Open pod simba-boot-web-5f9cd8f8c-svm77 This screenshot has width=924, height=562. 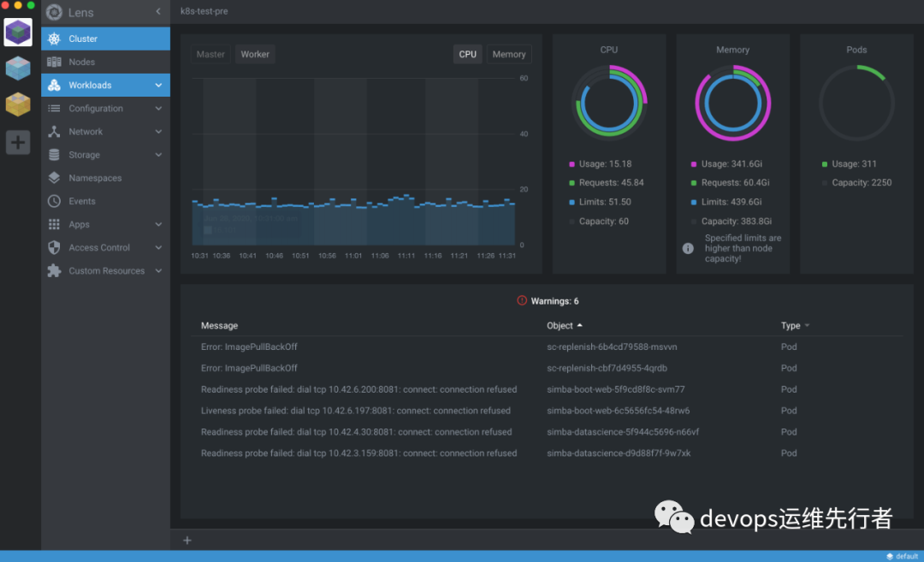(616, 389)
